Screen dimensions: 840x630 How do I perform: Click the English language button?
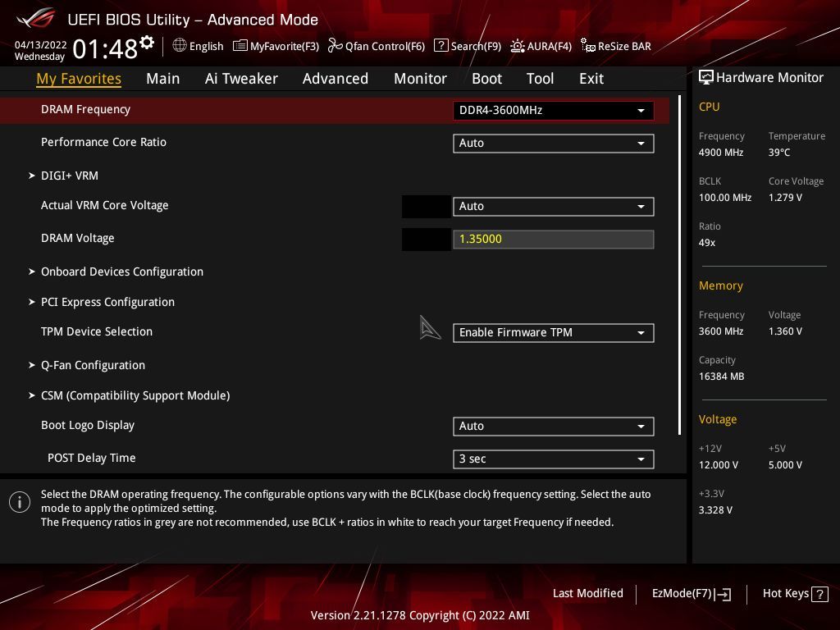point(198,46)
